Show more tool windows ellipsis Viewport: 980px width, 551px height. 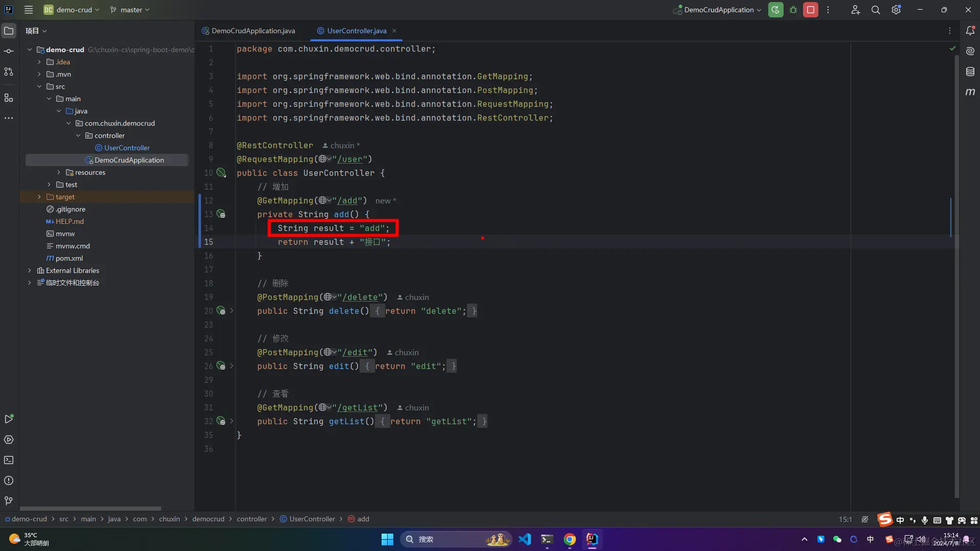point(9,118)
